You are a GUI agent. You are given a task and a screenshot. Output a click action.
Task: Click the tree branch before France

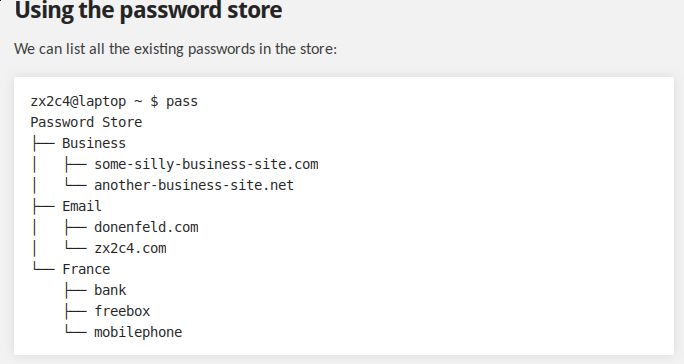pyautogui.click(x=43, y=268)
